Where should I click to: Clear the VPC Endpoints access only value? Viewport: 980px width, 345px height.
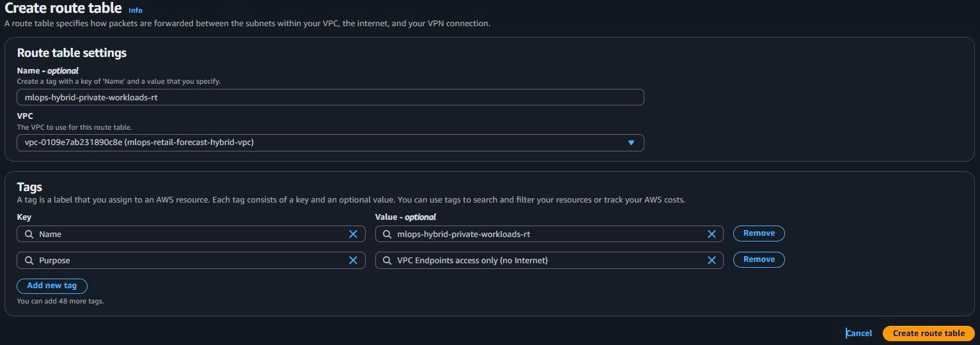(x=711, y=260)
